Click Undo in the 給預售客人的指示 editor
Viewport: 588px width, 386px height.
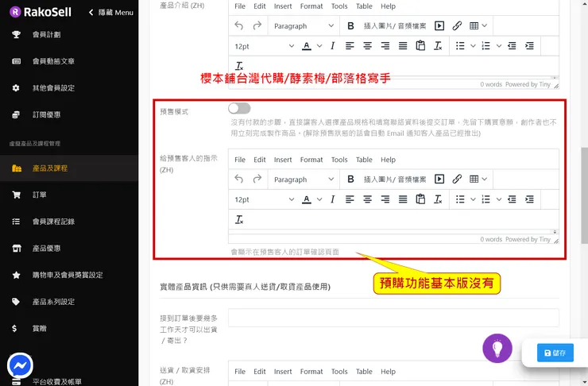pos(239,179)
